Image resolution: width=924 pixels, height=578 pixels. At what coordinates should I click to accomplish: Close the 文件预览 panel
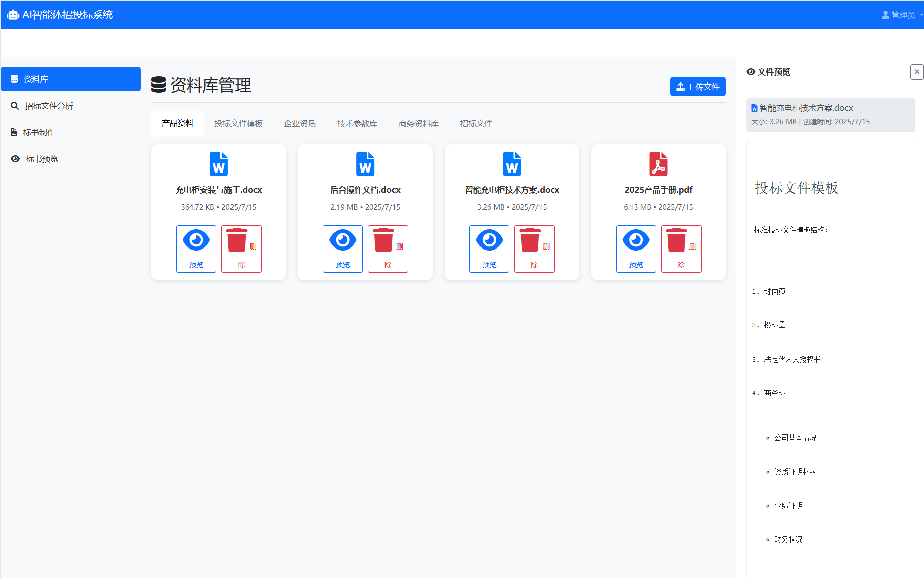click(x=917, y=72)
